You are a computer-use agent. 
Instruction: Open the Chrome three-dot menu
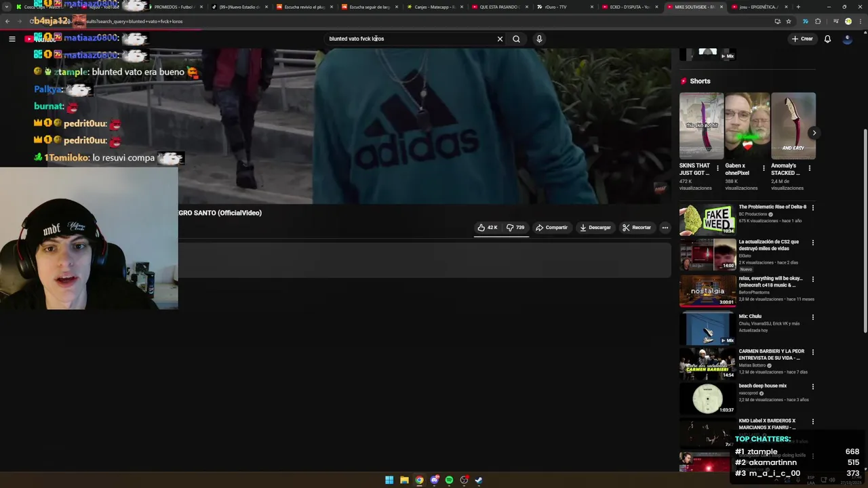click(861, 21)
